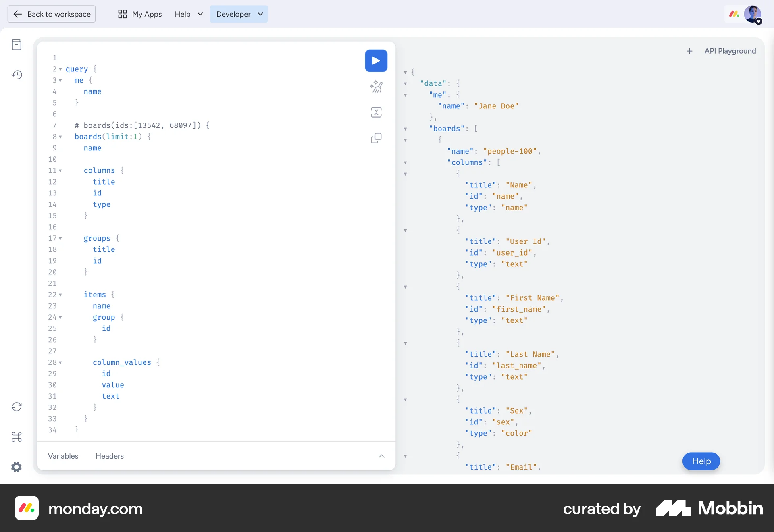
Task: Switch to the Variables tab
Action: 62,456
